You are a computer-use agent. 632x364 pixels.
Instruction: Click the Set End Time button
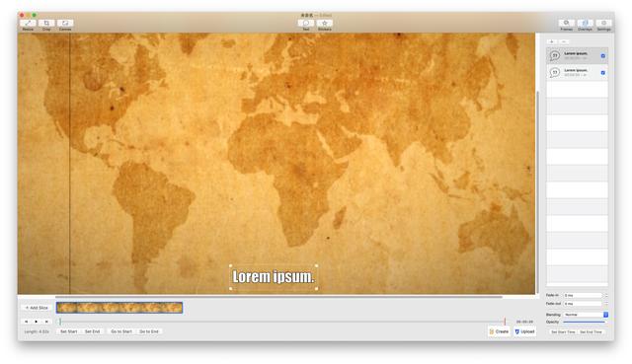[591, 331]
